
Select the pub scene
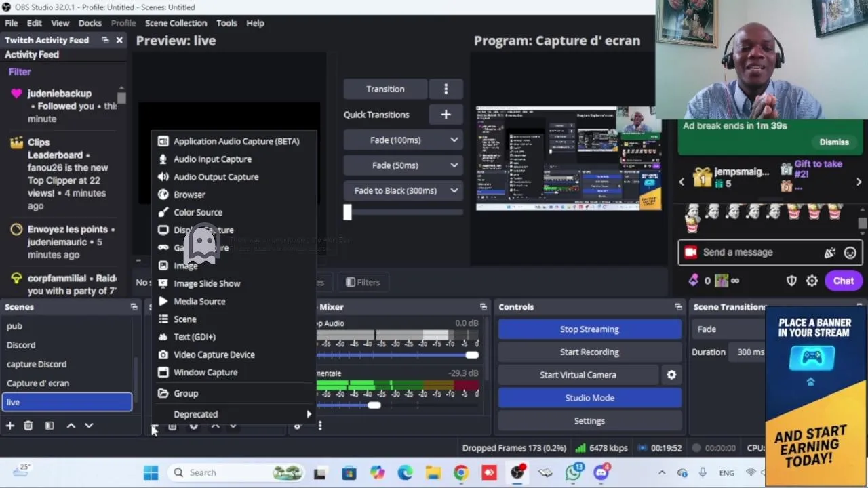tap(67, 326)
